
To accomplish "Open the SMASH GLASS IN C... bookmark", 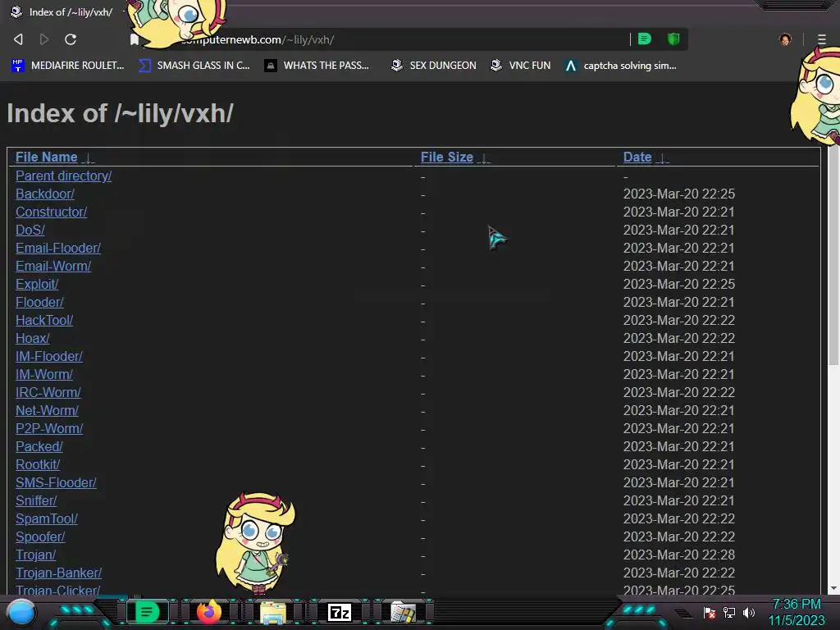I will [x=194, y=66].
